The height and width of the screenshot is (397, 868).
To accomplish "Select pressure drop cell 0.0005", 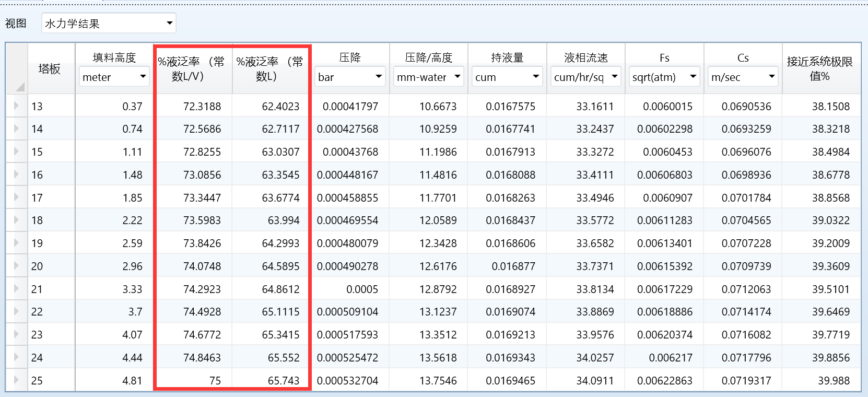I will coord(350,289).
